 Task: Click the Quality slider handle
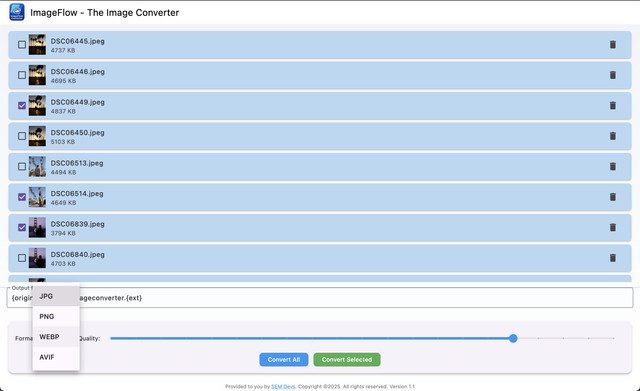coord(513,338)
